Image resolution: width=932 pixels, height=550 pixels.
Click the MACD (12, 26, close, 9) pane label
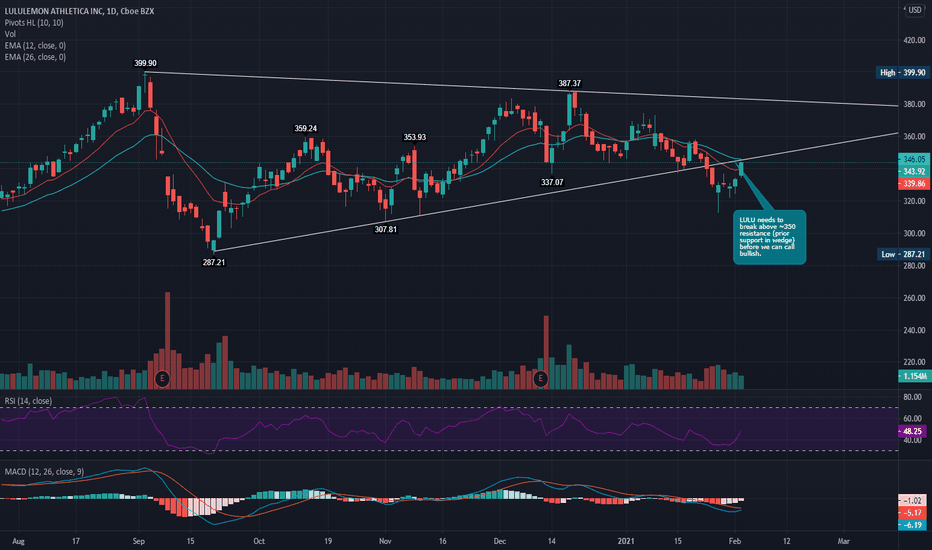click(x=44, y=472)
